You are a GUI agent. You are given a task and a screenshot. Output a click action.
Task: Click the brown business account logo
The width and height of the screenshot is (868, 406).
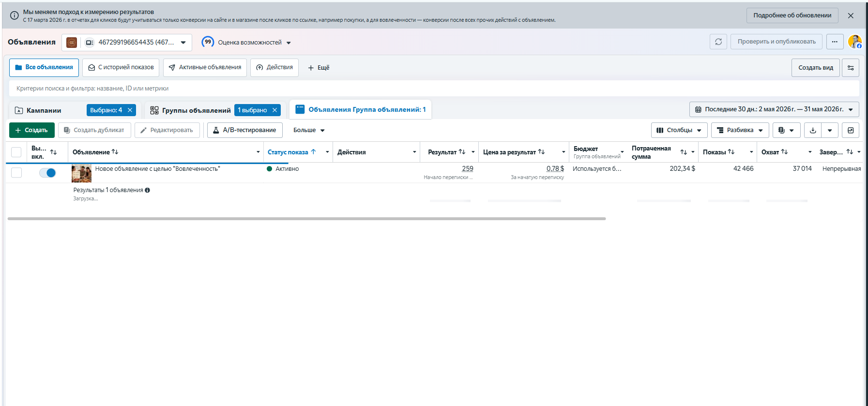(72, 43)
